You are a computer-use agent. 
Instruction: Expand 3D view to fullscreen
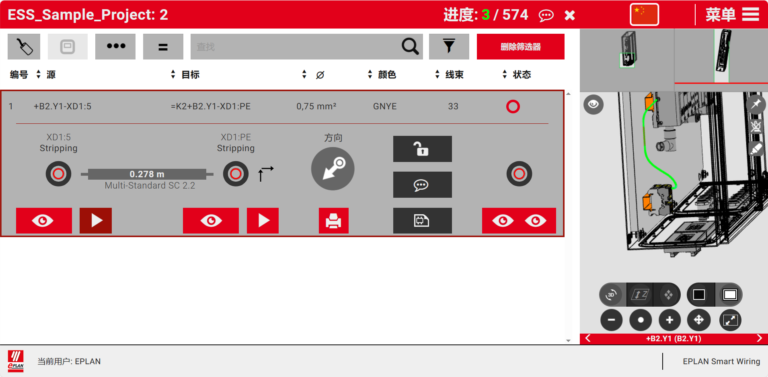(730, 321)
